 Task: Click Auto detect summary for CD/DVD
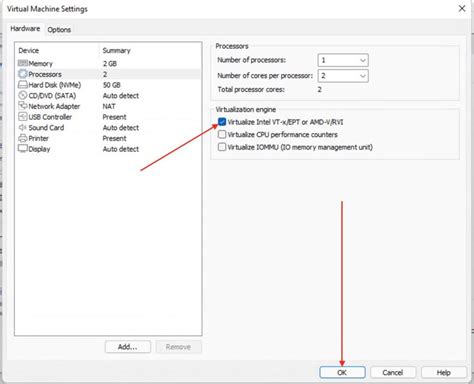click(x=121, y=96)
